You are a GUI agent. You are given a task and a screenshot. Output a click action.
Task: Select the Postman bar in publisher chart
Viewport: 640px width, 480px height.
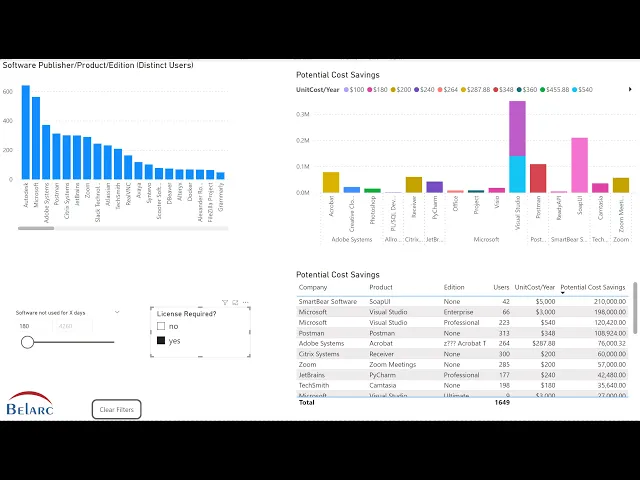(56, 156)
